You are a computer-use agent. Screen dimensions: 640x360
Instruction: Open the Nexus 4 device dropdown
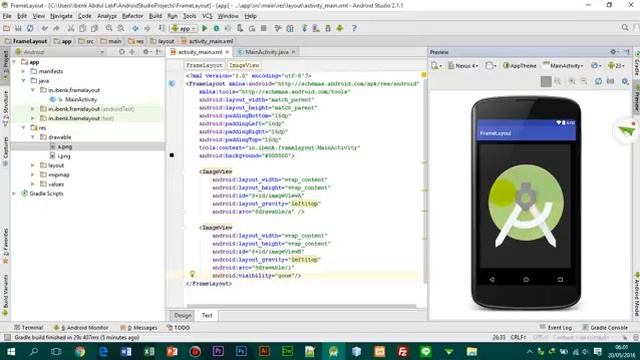point(463,65)
